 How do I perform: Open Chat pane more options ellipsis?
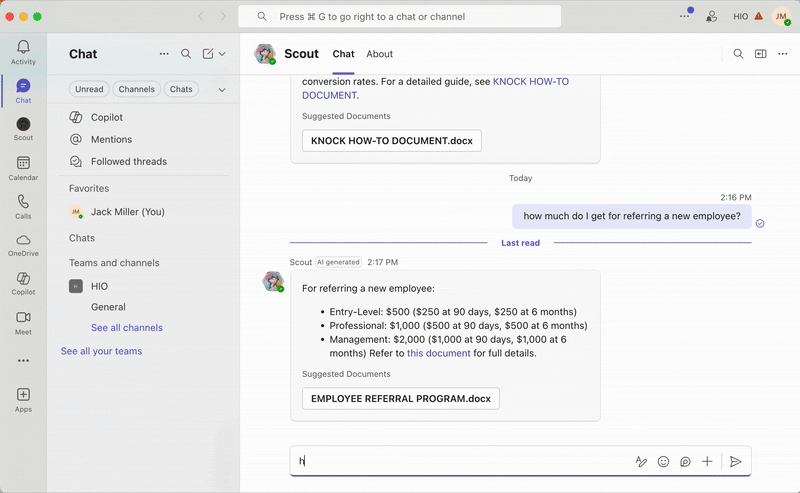tap(164, 54)
